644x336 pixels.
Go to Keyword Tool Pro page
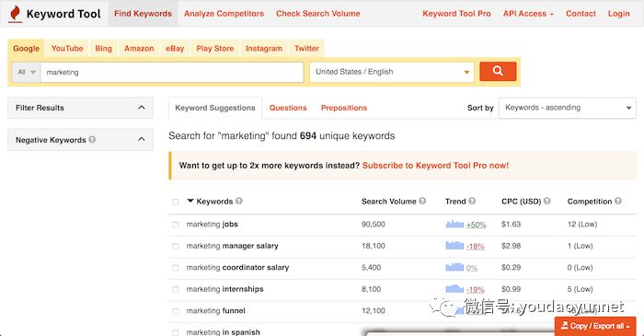point(456,14)
